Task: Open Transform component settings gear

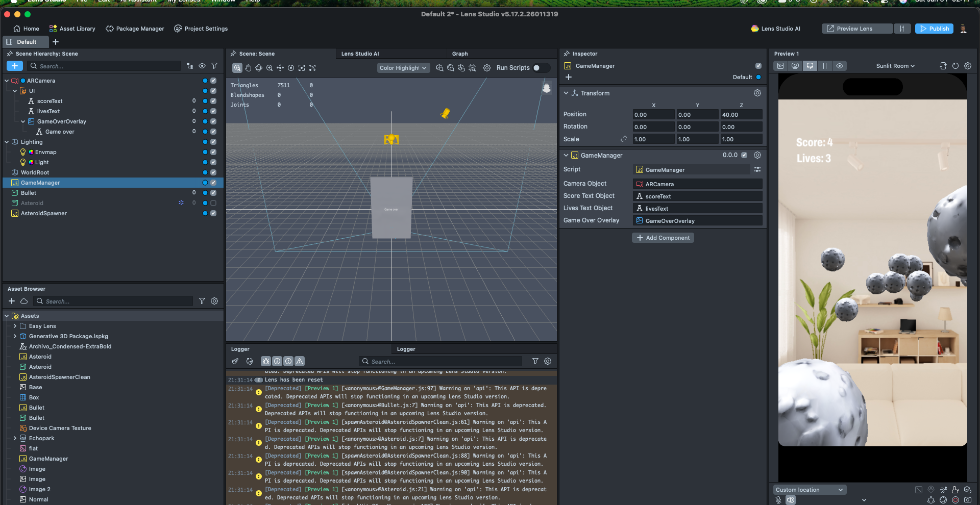Action: (x=757, y=93)
